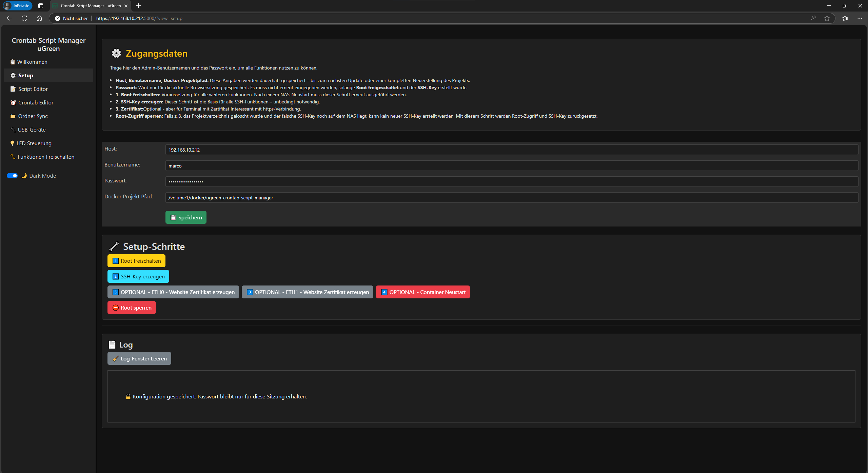Click the Nicht sicher security warning
Viewport: 868px width, 473px height.
coord(72,18)
